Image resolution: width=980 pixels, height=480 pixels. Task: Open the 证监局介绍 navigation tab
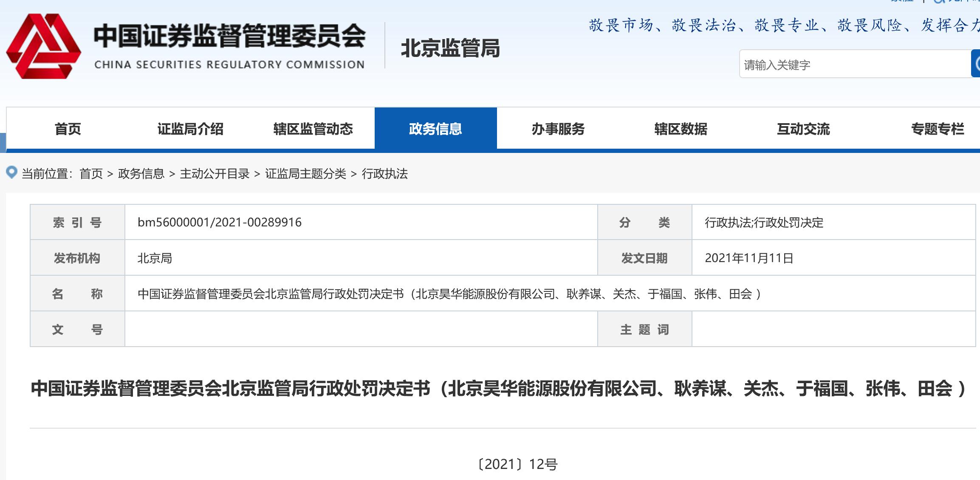pos(190,129)
